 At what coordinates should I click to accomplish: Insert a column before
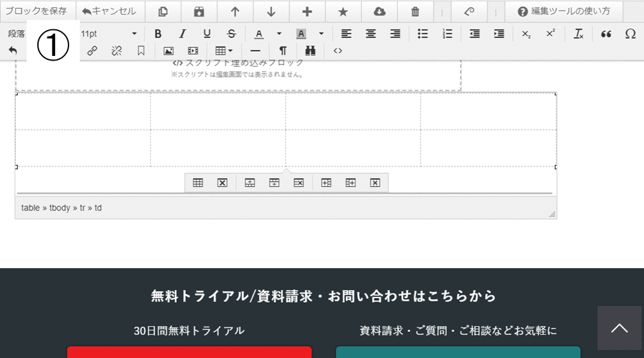[326, 183]
